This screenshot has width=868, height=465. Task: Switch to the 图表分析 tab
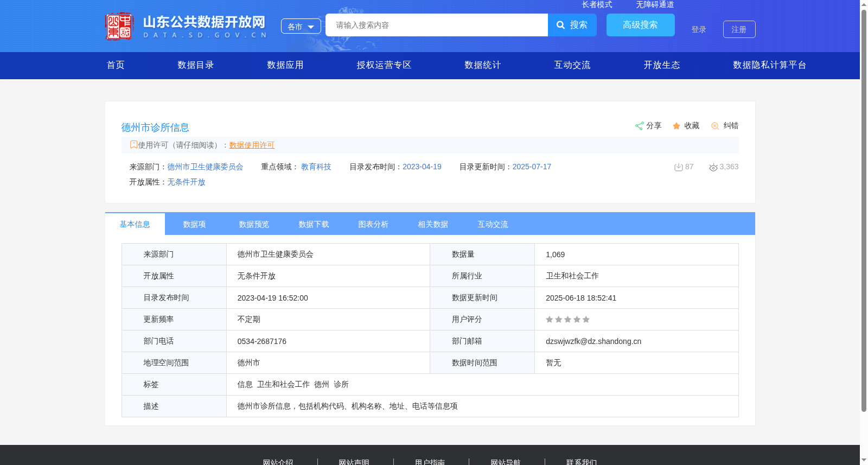(374, 224)
